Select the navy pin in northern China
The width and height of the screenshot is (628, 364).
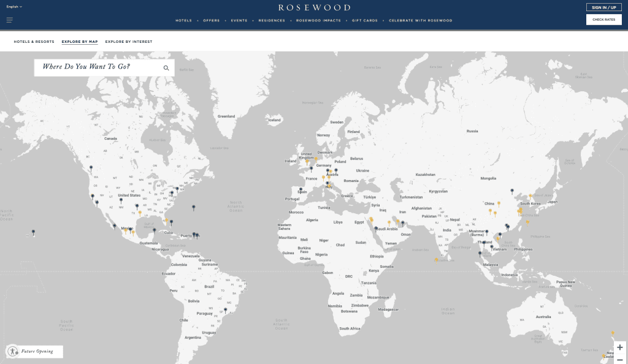(x=512, y=191)
